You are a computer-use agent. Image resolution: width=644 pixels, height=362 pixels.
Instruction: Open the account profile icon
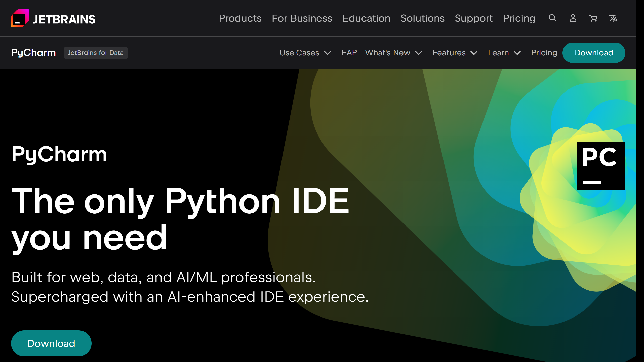(573, 18)
